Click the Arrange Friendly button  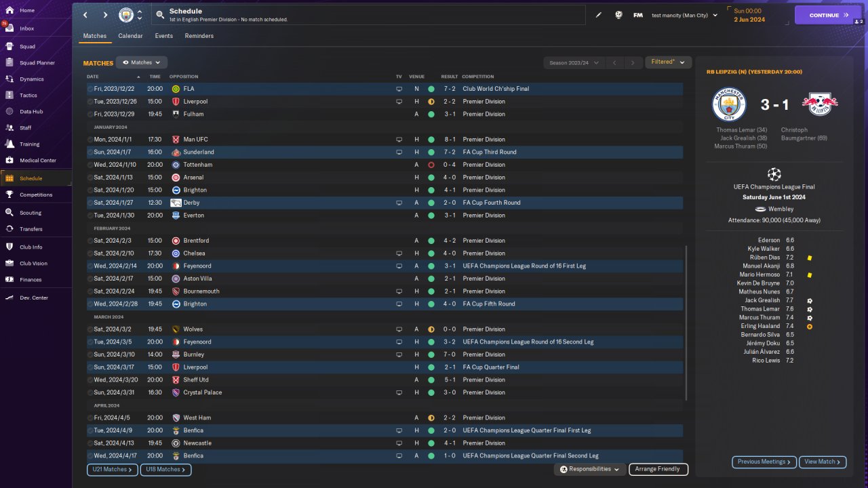[658, 469]
